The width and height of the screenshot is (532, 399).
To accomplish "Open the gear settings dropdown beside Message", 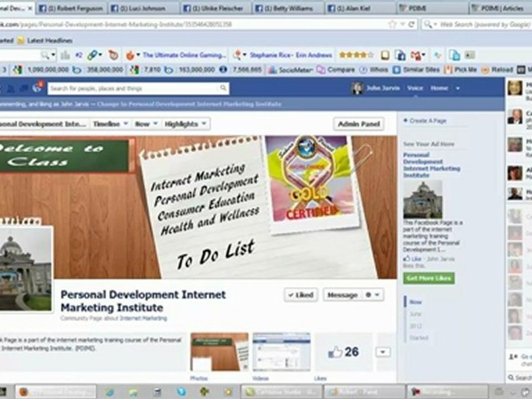I will [x=373, y=295].
